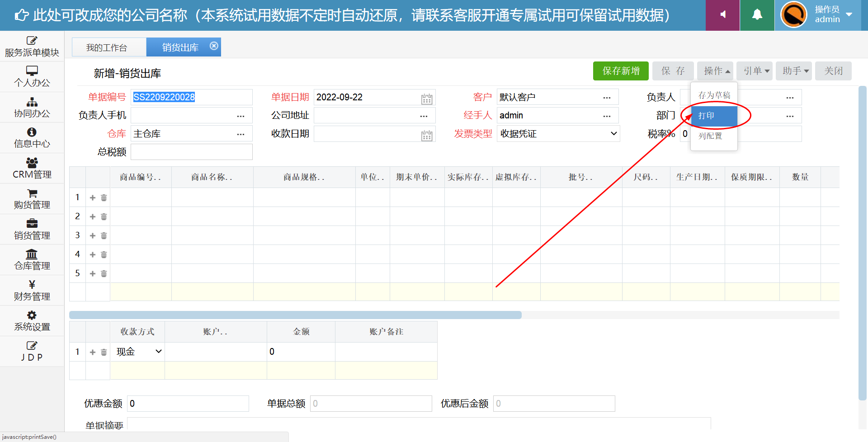Viewport: 868px width, 442px height.
Task: Add a row after product row 1
Action: 93,197
